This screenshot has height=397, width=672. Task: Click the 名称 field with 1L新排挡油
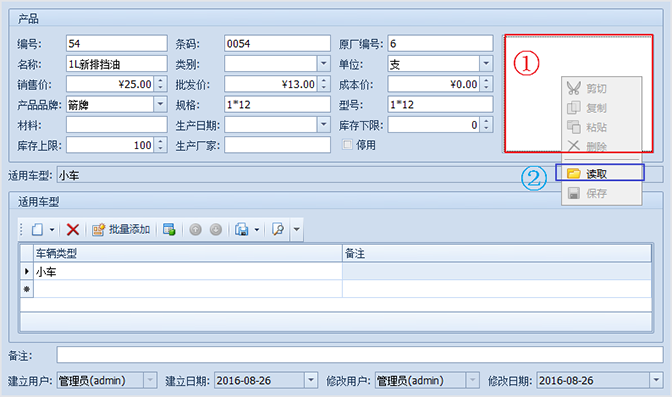pos(117,64)
